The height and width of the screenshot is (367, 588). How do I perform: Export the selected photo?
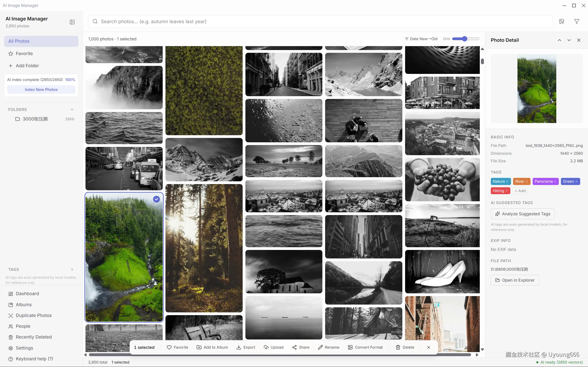pos(246,347)
